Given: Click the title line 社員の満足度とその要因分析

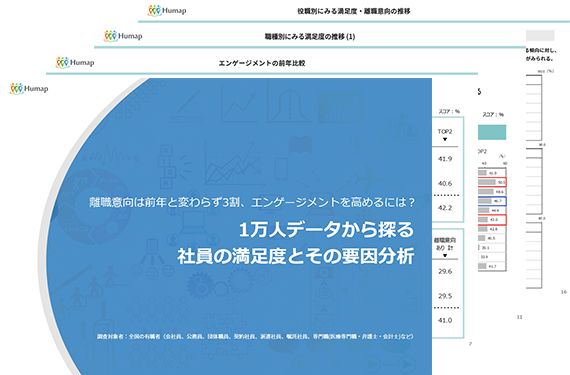Looking at the screenshot, I should (296, 256).
